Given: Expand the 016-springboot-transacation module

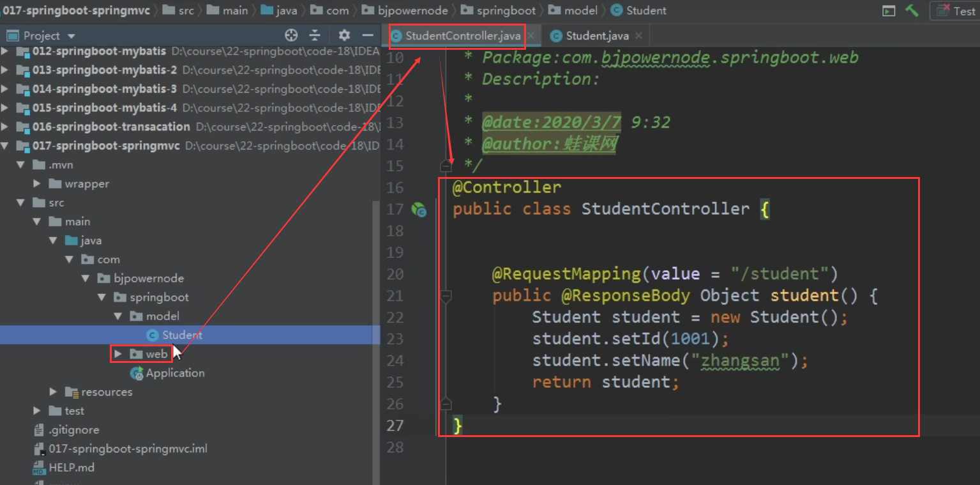Looking at the screenshot, I should pyautogui.click(x=6, y=127).
